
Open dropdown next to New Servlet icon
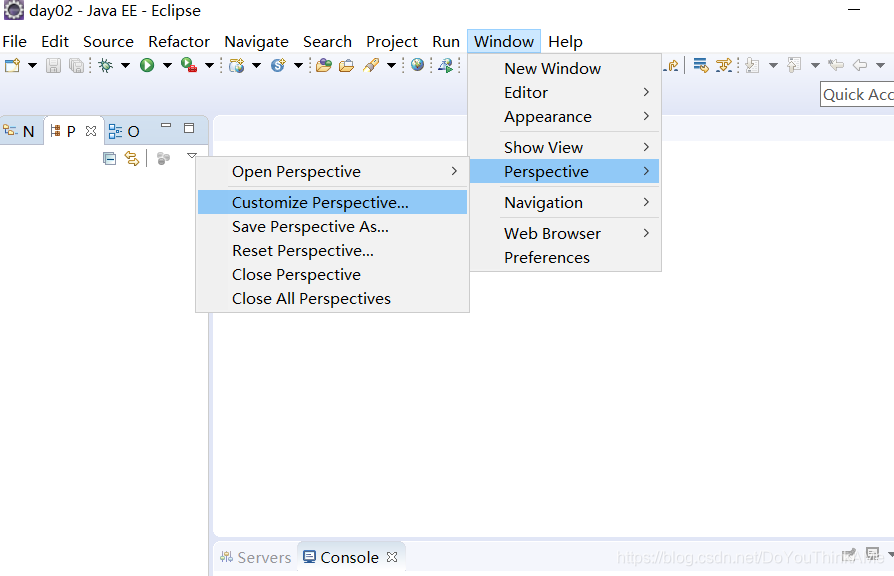coord(298,66)
